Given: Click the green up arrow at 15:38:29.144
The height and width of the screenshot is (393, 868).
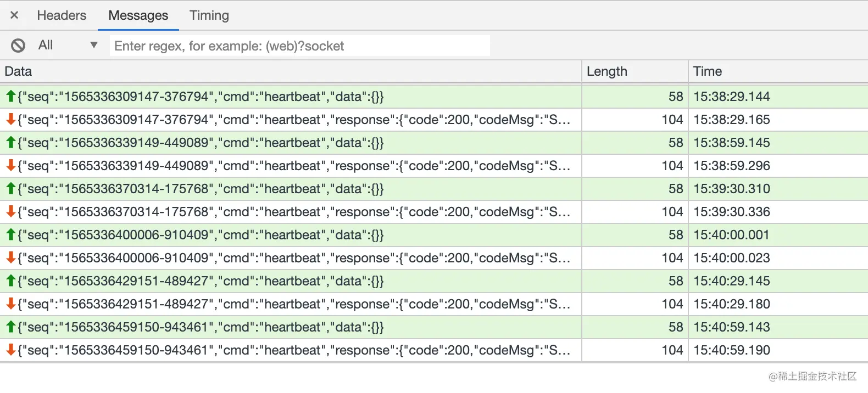Looking at the screenshot, I should (x=10, y=97).
